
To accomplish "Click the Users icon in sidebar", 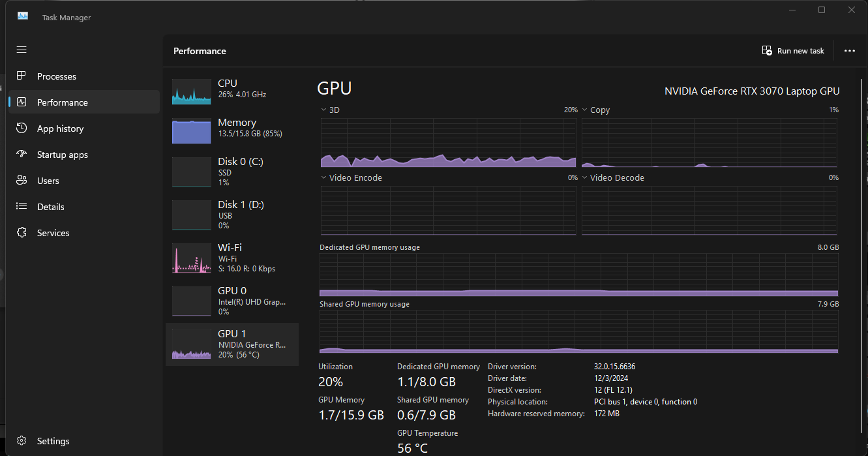I will pyautogui.click(x=22, y=181).
